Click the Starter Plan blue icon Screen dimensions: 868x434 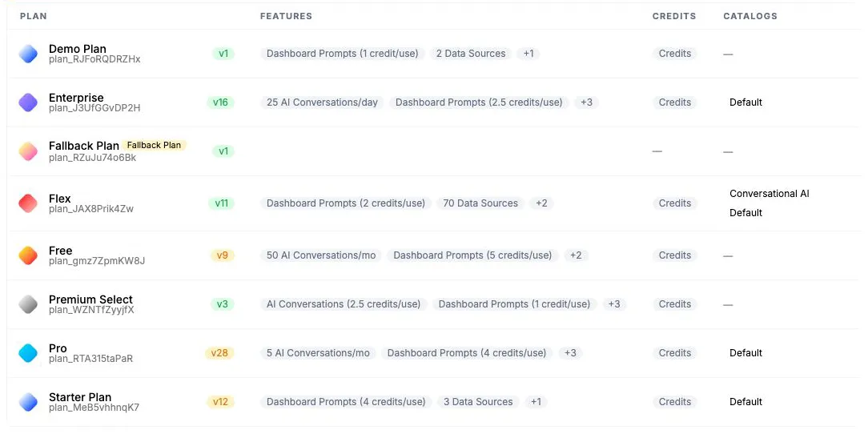click(28, 402)
